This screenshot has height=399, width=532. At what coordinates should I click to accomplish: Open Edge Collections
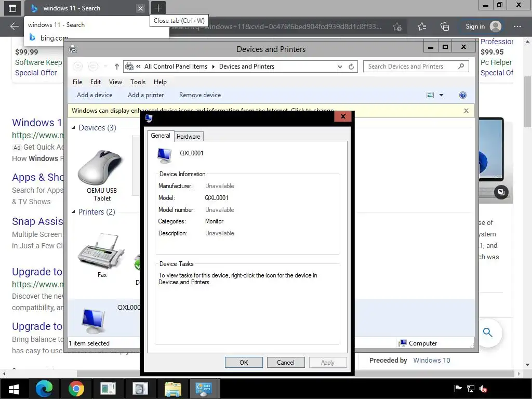pyautogui.click(x=445, y=26)
